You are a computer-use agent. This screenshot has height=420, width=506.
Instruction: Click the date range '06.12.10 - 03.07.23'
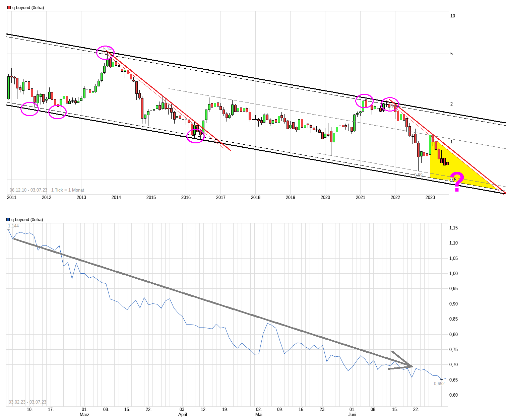click(28, 190)
